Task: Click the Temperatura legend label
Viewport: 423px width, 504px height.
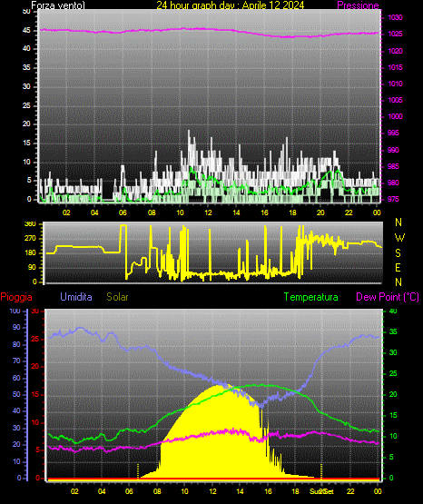Action: (310, 297)
